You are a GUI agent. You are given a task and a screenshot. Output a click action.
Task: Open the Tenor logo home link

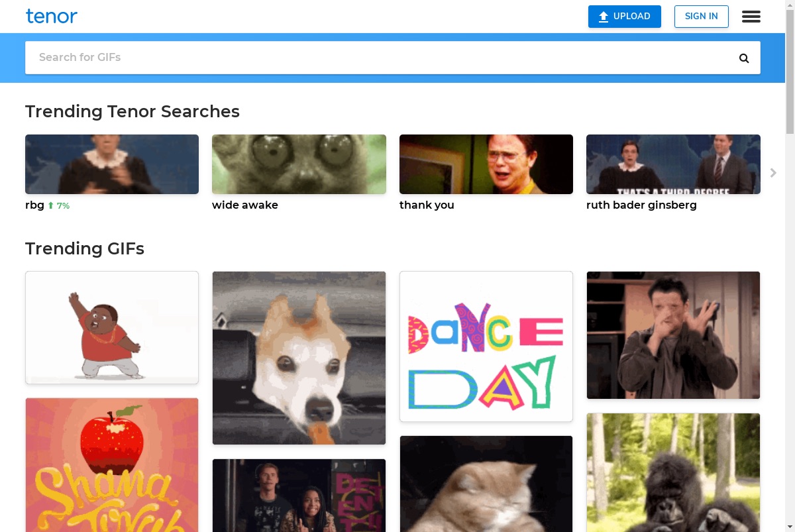(52, 16)
